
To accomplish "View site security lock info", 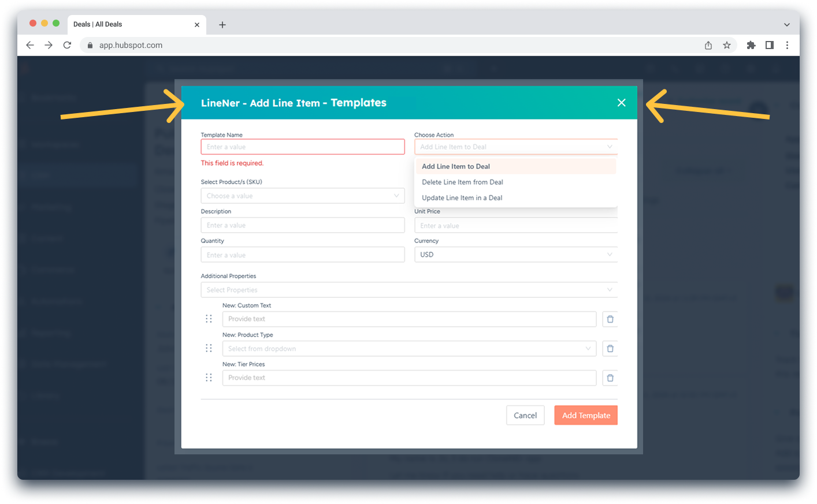I will point(90,45).
